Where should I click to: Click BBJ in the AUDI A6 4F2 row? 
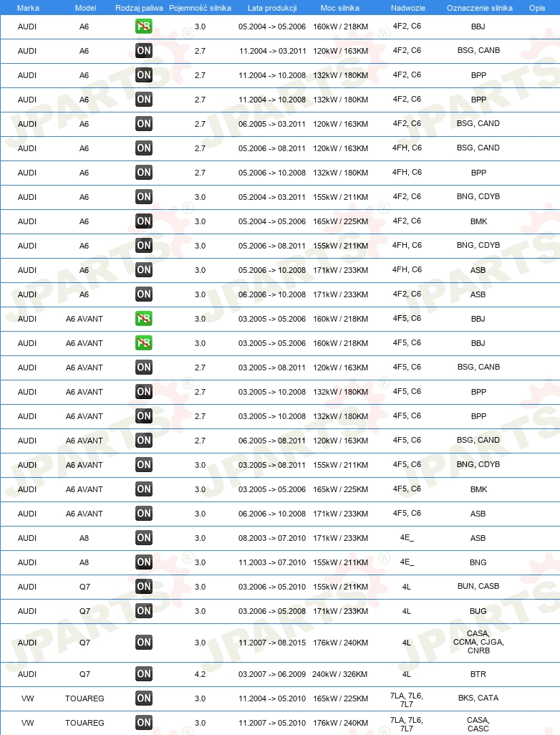coord(478,27)
